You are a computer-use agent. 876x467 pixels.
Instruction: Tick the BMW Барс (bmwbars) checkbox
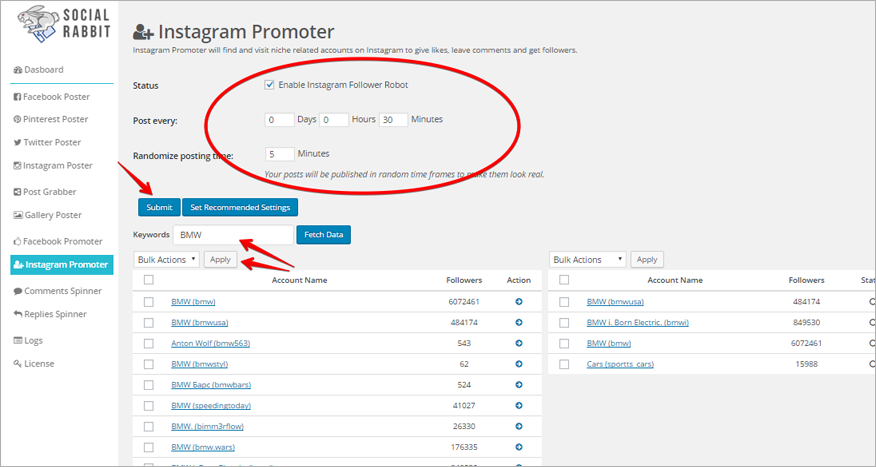pyautogui.click(x=149, y=385)
